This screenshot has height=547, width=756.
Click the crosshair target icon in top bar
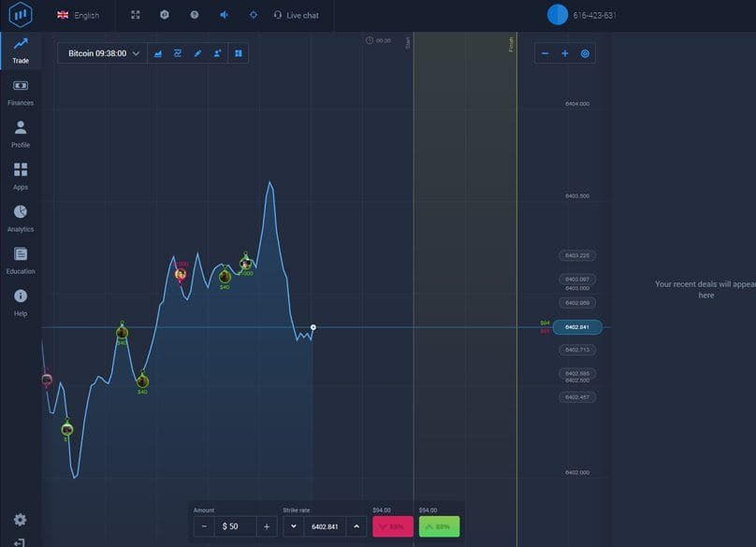click(x=253, y=15)
